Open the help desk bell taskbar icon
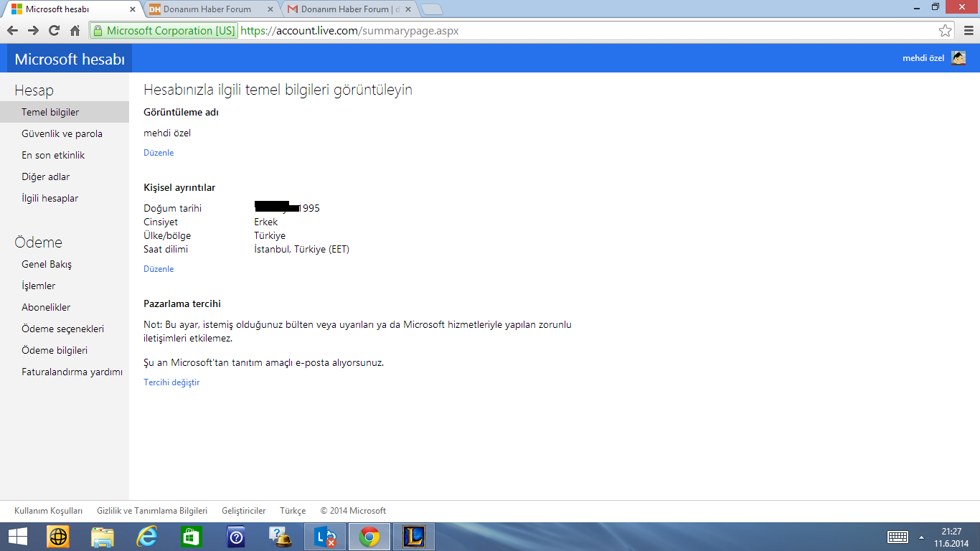The width and height of the screenshot is (980, 551). (x=280, y=537)
